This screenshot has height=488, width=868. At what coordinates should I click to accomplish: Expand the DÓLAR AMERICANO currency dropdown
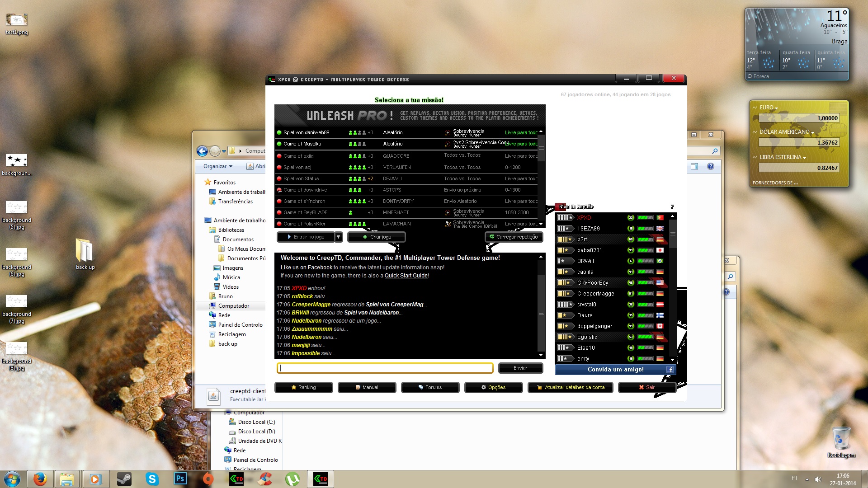point(812,133)
